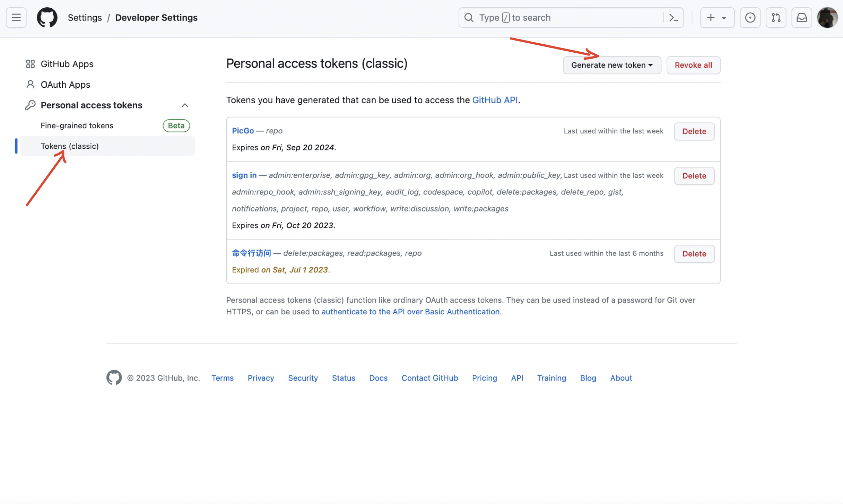Click the GitHub logo in the footer
Viewport: 843px width, 504px height.
coord(114,377)
